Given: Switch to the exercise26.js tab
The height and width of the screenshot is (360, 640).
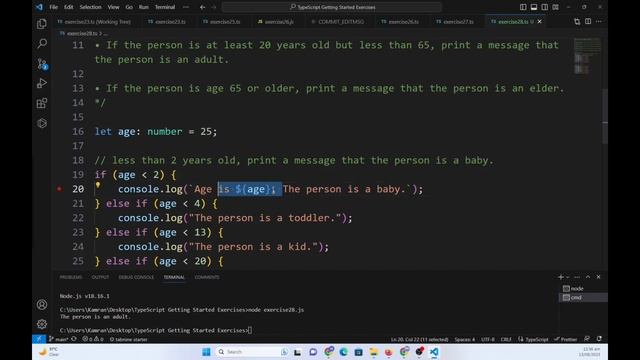Looking at the screenshot, I should [279, 22].
